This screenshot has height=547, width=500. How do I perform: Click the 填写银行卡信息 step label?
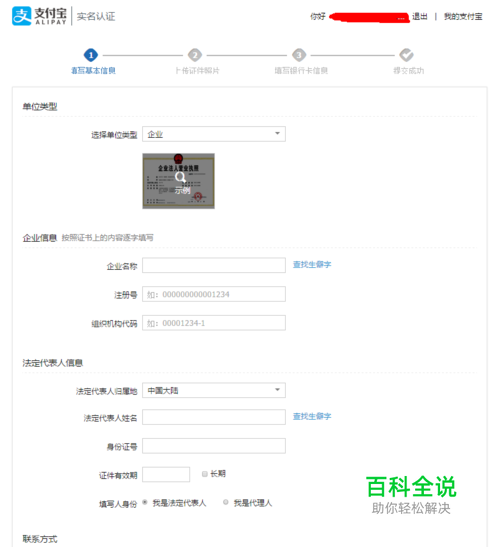pos(301,71)
